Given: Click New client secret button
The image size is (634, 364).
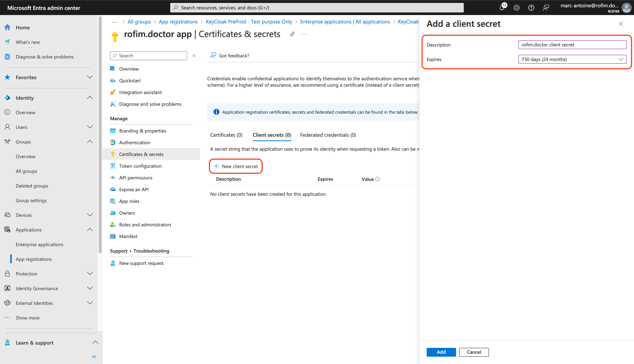Looking at the screenshot, I should pos(236,166).
